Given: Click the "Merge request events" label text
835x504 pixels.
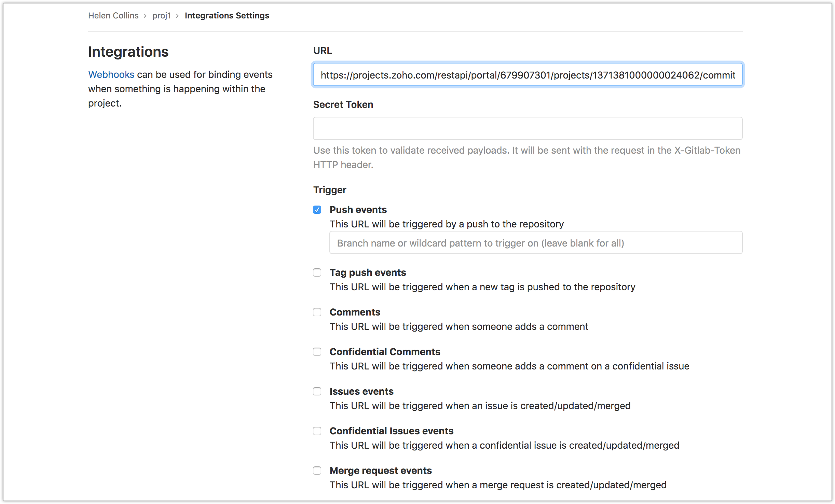Looking at the screenshot, I should [x=381, y=471].
